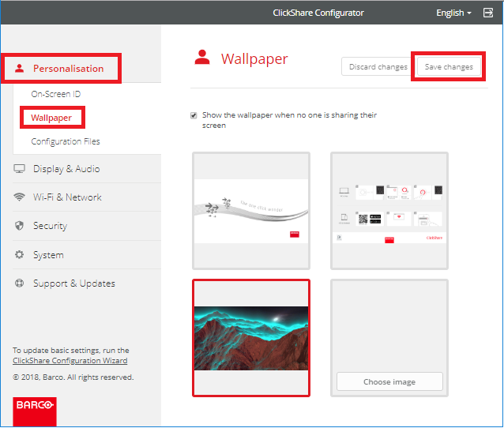Expand the Security section
Screen dimensions: 504x428
(50, 226)
